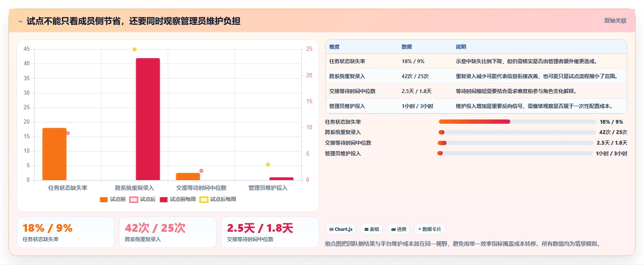Click the orange bar for 交接等待时间中位数
Screen dimensions: 644x265
(188, 177)
